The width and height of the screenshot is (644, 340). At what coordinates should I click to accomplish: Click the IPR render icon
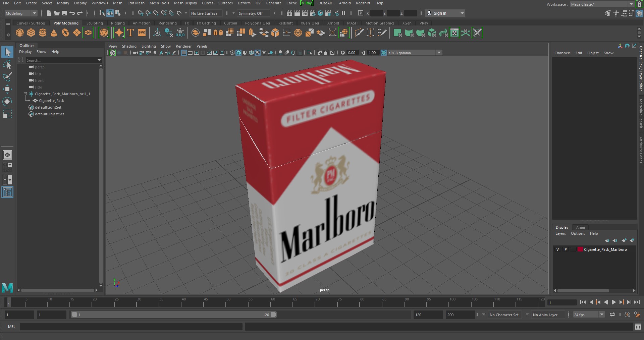305,13
